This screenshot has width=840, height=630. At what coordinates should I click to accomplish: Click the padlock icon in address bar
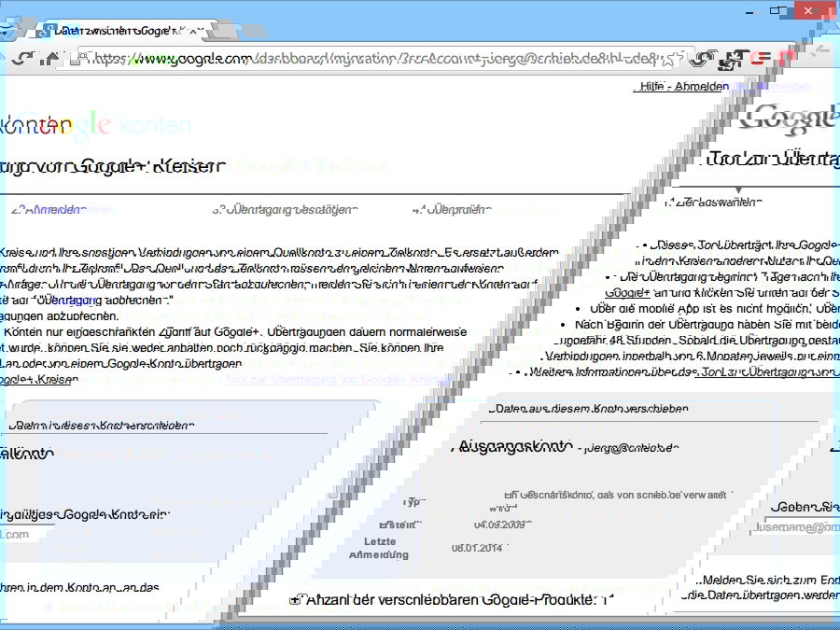pyautogui.click(x=77, y=59)
